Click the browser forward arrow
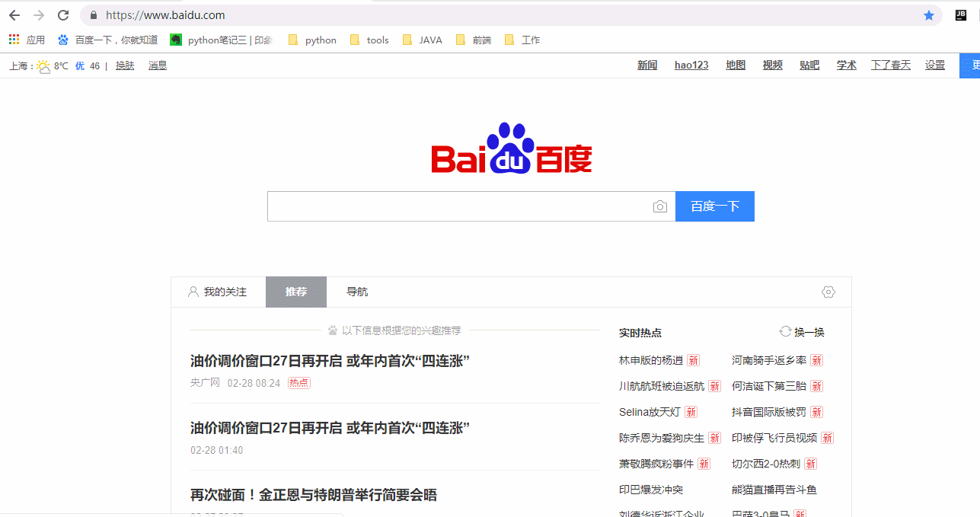Viewport: 980px width, 517px height. pyautogui.click(x=39, y=15)
